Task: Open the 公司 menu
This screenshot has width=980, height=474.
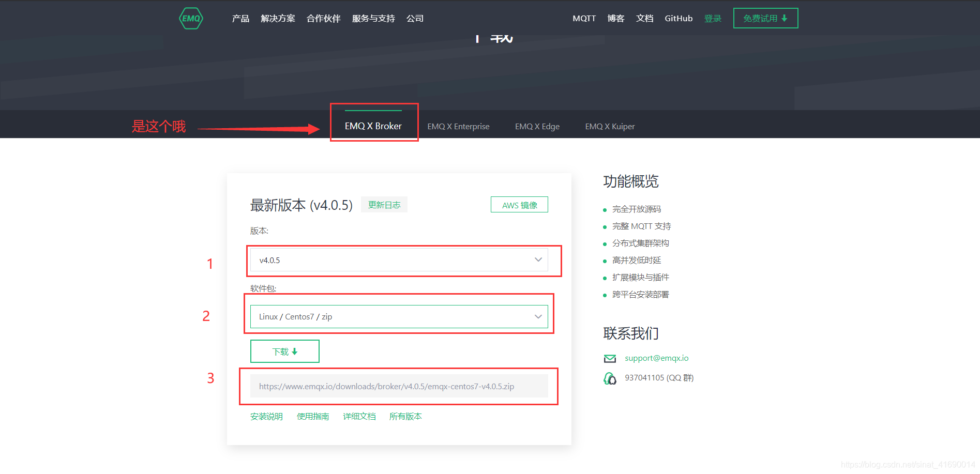Action: [x=415, y=19]
